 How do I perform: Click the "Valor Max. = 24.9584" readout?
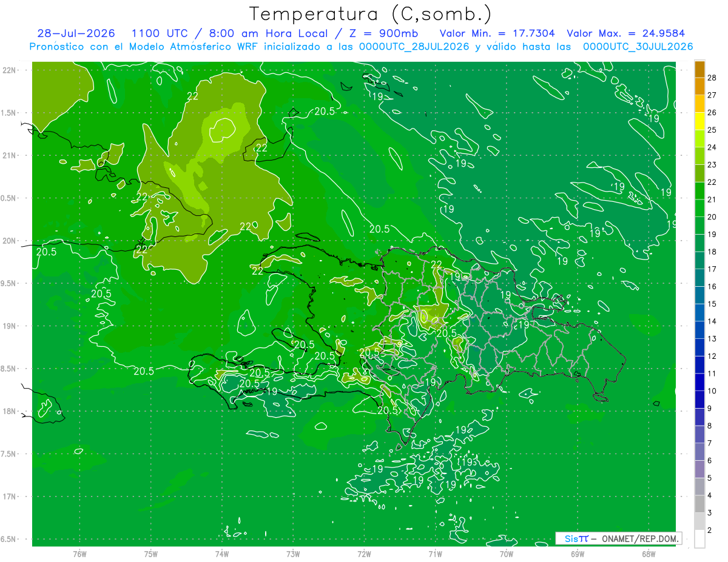tap(625, 33)
